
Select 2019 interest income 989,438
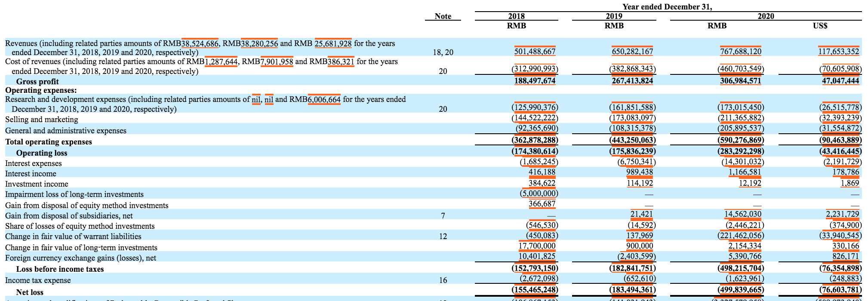(x=639, y=172)
